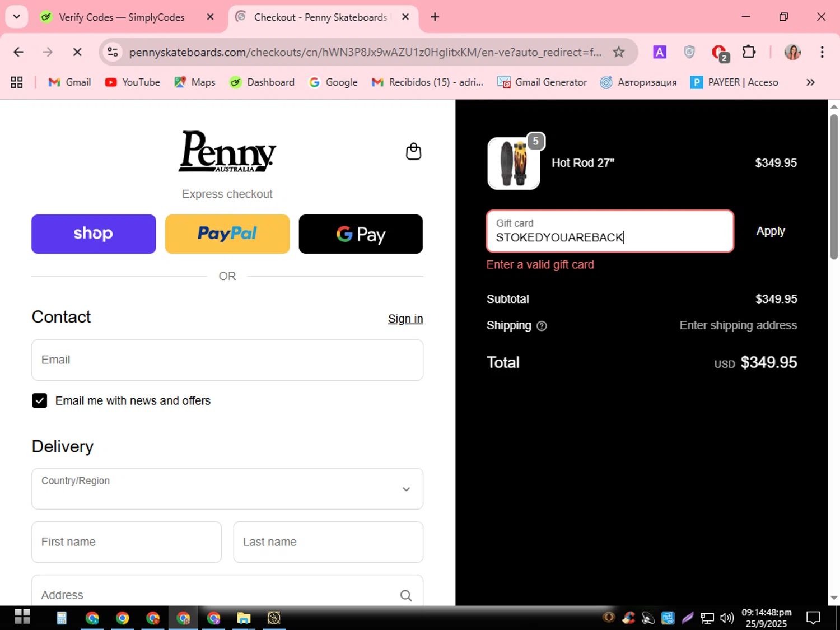Click the First name field

[x=127, y=542]
